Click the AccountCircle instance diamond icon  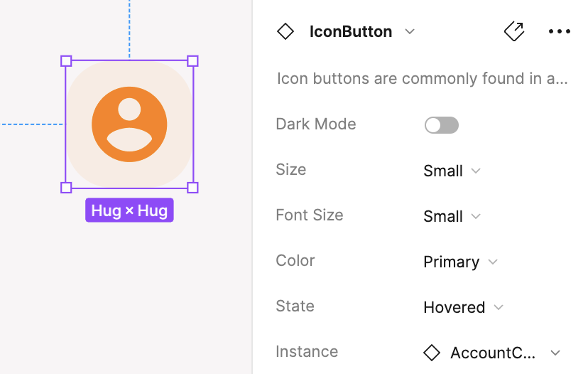(x=432, y=353)
